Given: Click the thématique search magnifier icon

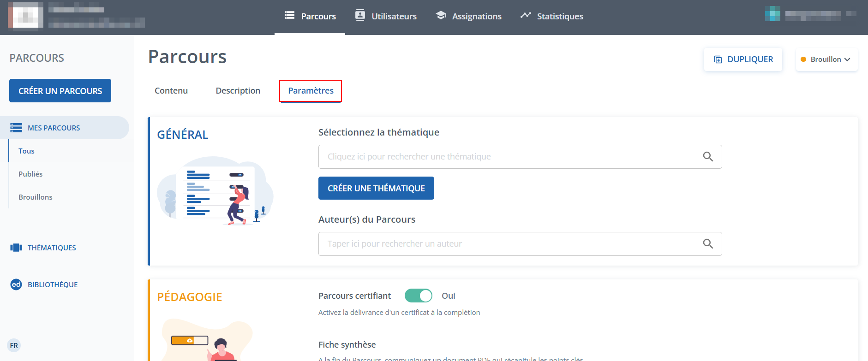Looking at the screenshot, I should (x=708, y=157).
